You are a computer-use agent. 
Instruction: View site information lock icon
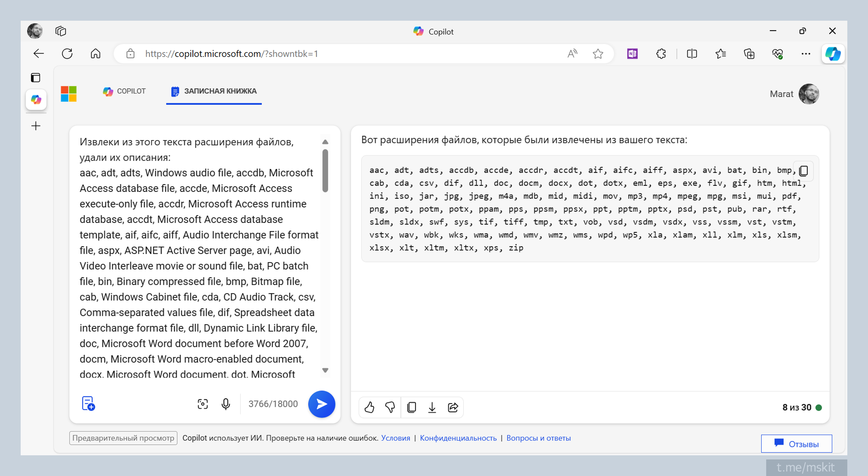point(130,53)
